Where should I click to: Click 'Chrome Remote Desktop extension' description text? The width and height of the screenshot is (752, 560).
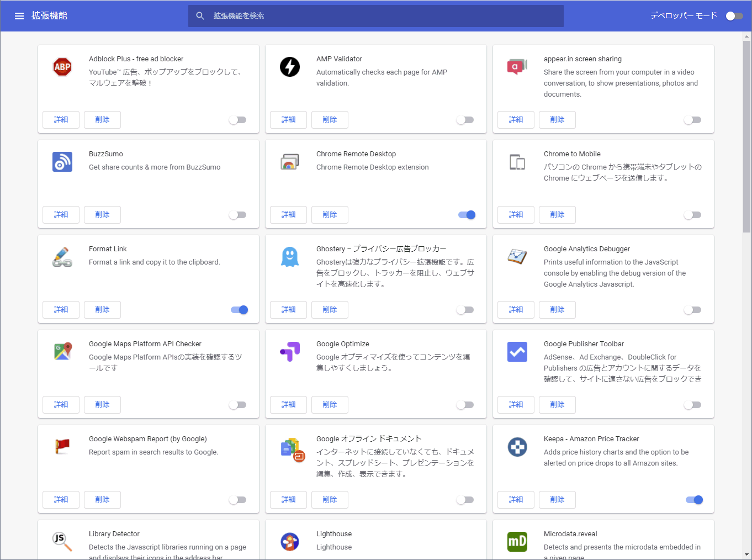[373, 167]
